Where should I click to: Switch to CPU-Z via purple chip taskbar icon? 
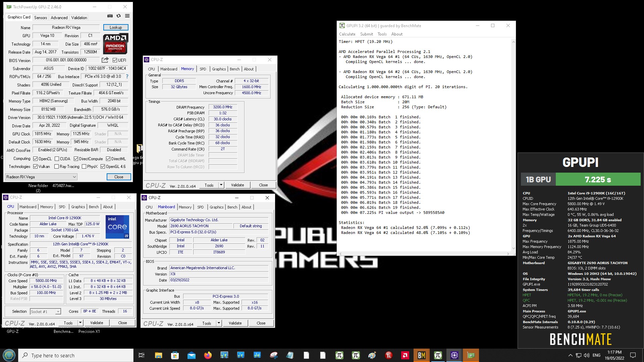(454, 355)
